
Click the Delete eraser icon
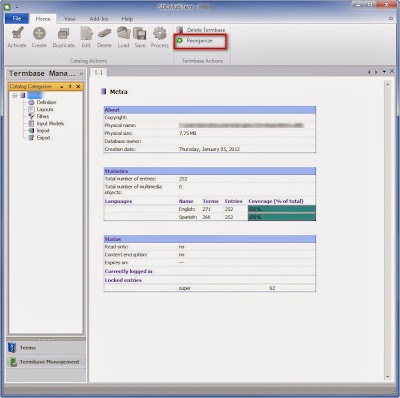[x=104, y=37]
